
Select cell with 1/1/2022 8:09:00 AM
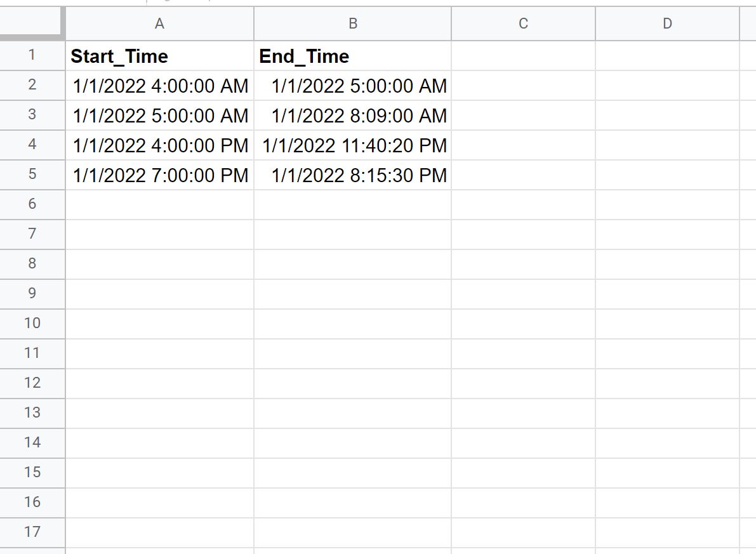click(352, 115)
